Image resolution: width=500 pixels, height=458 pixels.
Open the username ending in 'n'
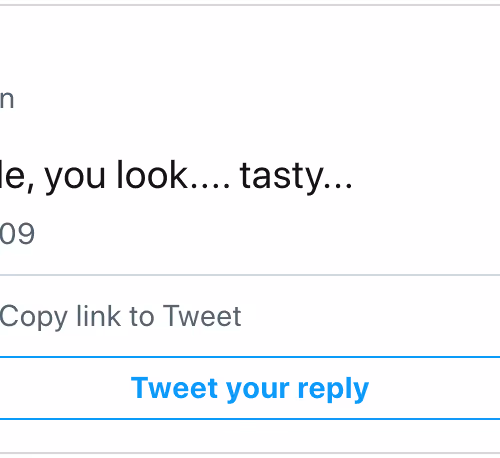[7, 99]
